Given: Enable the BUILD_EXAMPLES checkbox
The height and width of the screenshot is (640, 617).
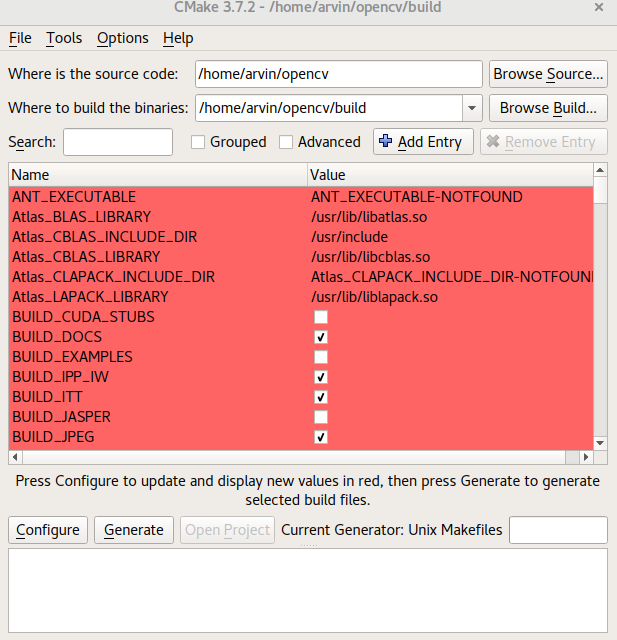Looking at the screenshot, I should 320,357.
